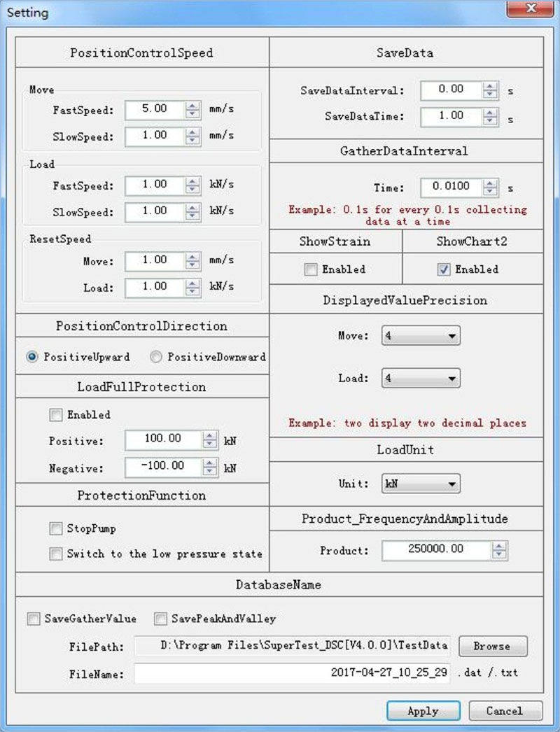Increase Product value with spinner up arrow

click(498, 546)
